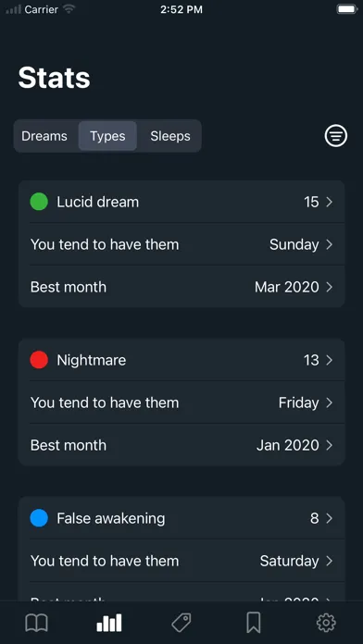The width and height of the screenshot is (363, 644).
Task: Open the Saturday tendency row for False awakening
Action: tap(181, 561)
